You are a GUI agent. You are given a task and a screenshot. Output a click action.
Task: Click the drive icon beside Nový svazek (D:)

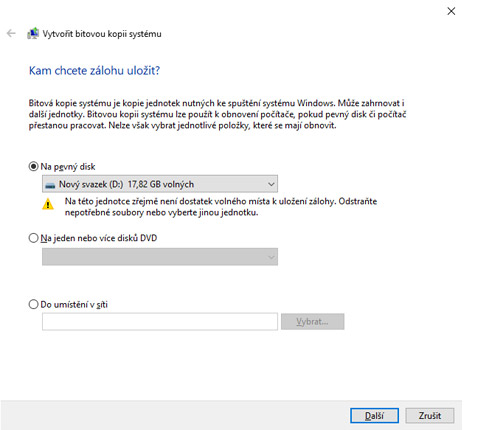point(50,185)
